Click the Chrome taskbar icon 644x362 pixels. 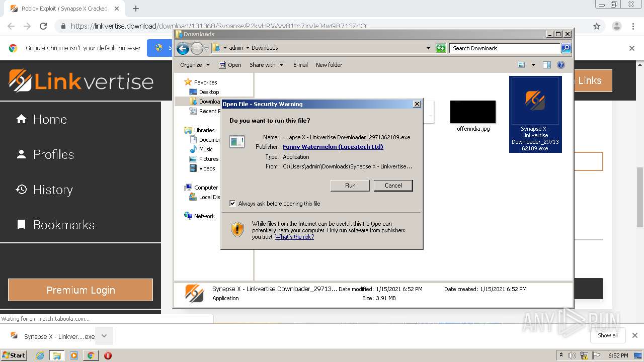point(91,355)
